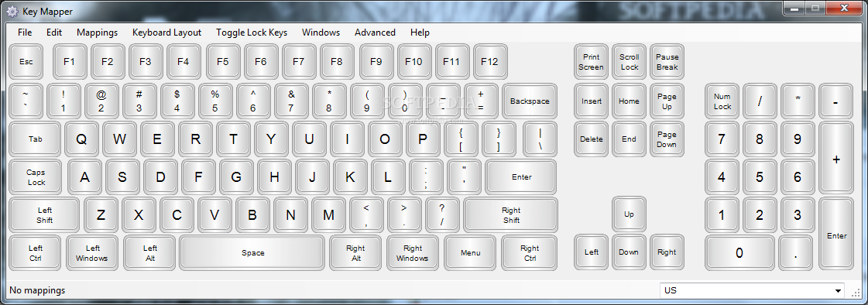Select the F1 key
The height and width of the screenshot is (305, 868).
click(69, 61)
